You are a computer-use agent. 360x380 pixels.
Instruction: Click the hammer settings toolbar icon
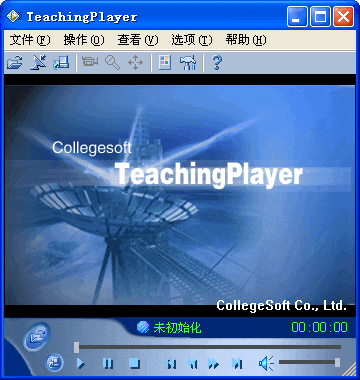(188, 62)
